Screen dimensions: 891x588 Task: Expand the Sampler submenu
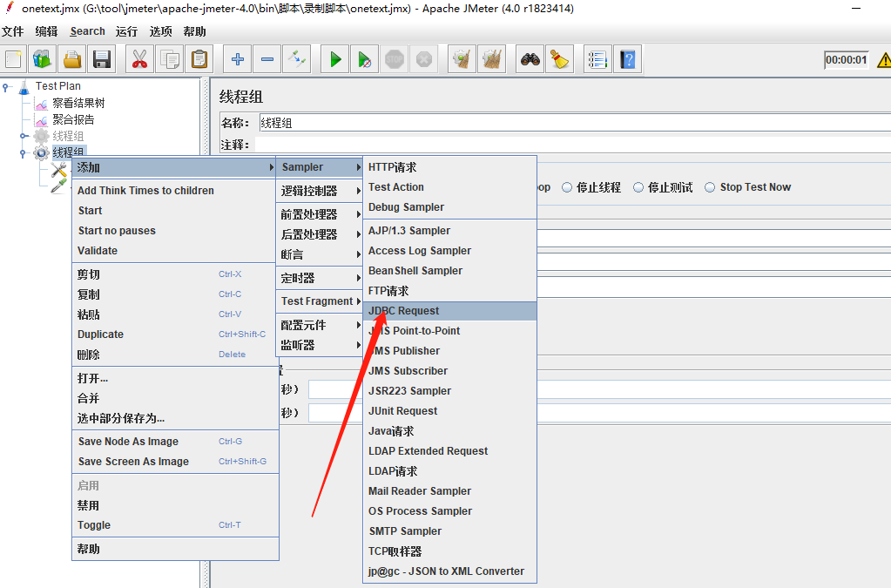tap(321, 167)
